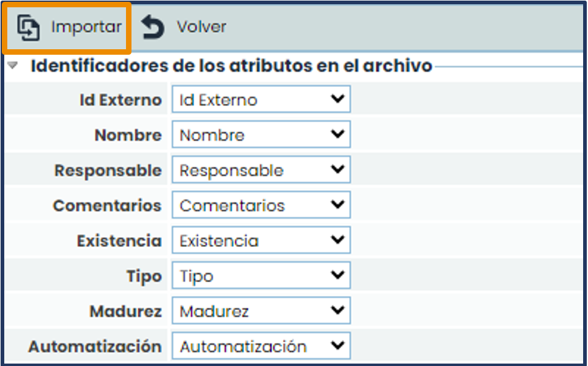Click the Volver text in toolbar
This screenshot has height=366, width=588.
click(201, 27)
